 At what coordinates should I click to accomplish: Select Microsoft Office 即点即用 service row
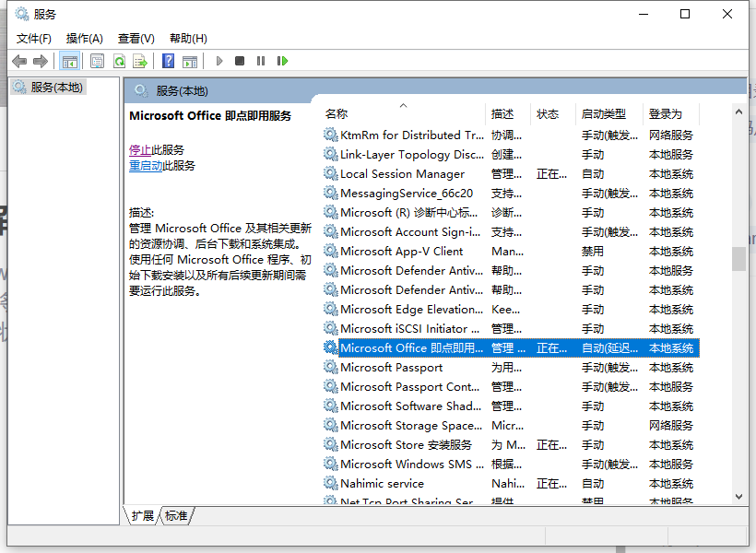[x=511, y=347]
